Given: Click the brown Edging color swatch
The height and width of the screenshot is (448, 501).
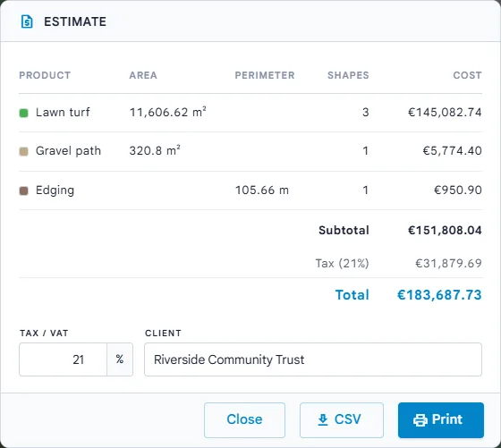Looking at the screenshot, I should 23,191.
